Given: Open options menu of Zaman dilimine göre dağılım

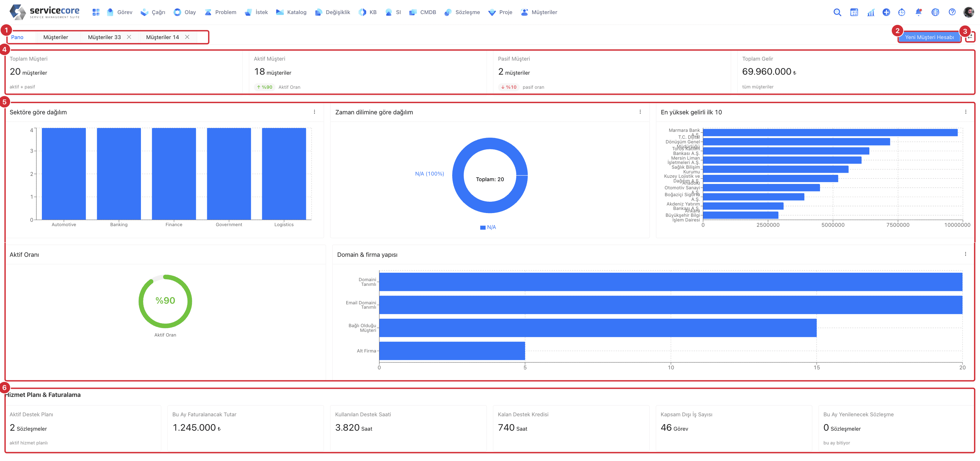Looking at the screenshot, I should [x=640, y=112].
